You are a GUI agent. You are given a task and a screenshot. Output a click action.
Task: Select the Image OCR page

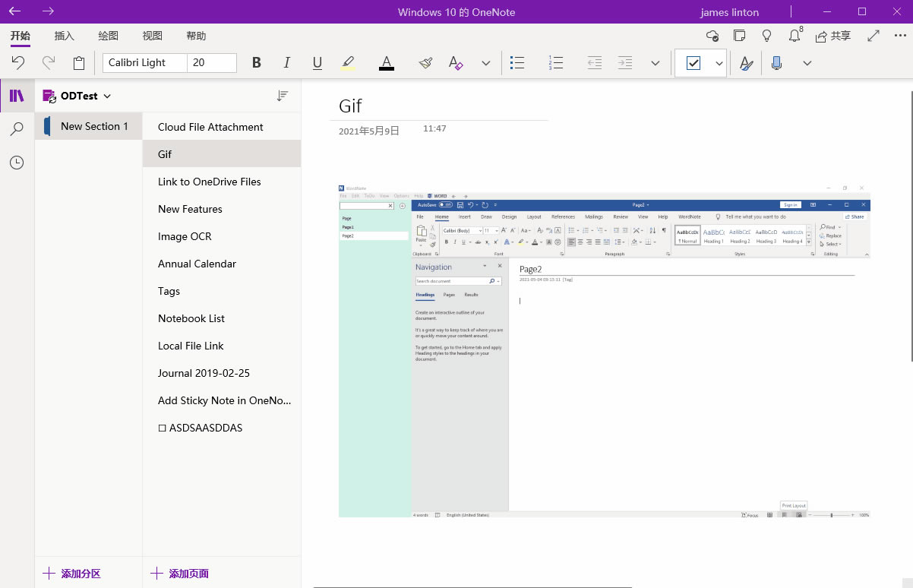pos(185,236)
